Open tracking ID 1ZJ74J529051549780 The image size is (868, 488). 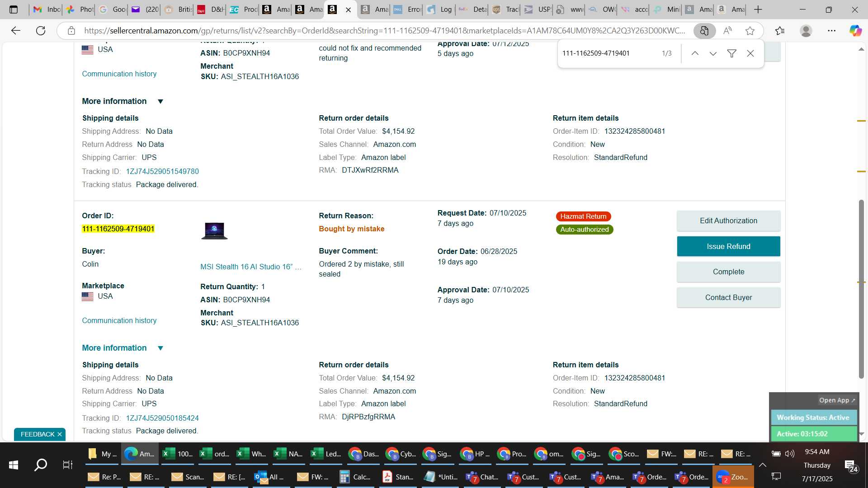(x=162, y=171)
